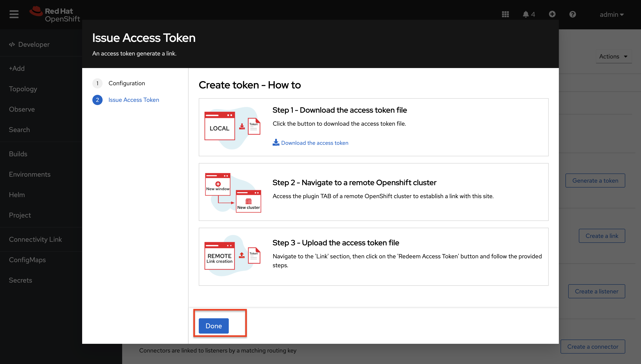Click the Done button
The image size is (641, 364).
213,326
